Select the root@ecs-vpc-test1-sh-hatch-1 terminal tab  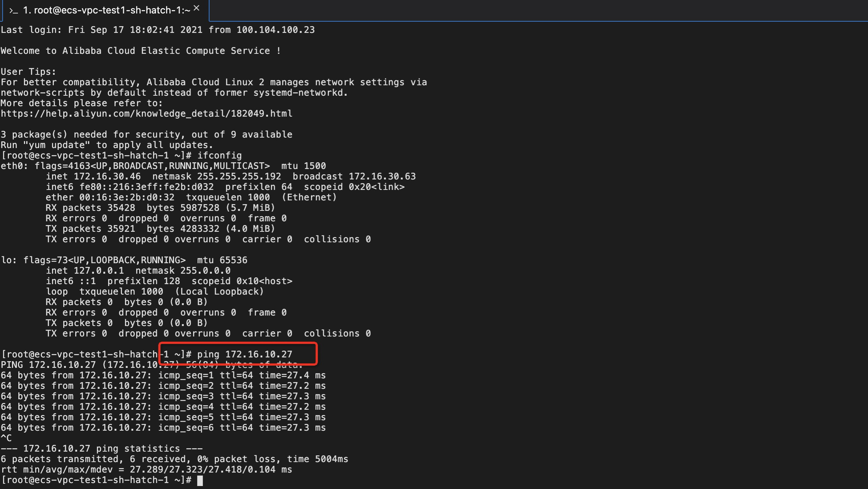[x=107, y=10]
